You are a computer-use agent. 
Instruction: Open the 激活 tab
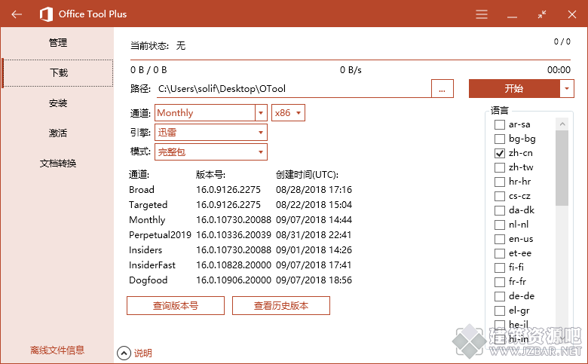coord(58,133)
